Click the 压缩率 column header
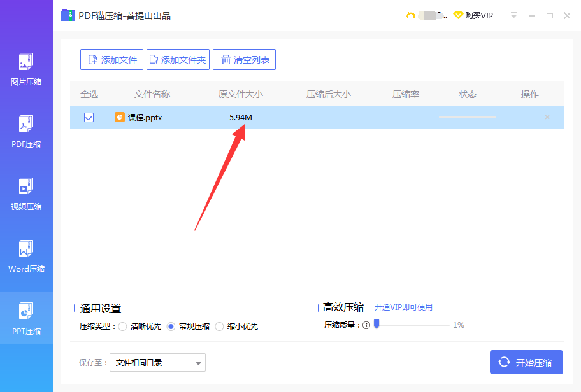The height and width of the screenshot is (392, 581). pyautogui.click(x=406, y=94)
